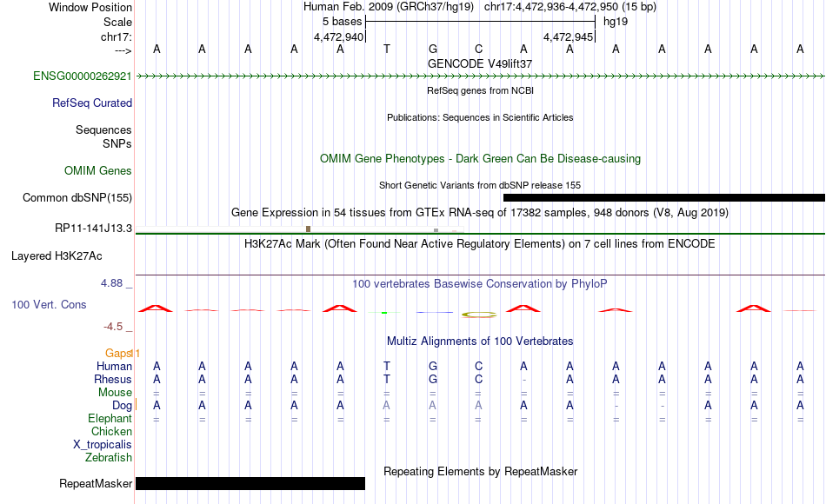Click the 5 bases scale bar
This screenshot has width=826, height=504.
pyautogui.click(x=480, y=22)
